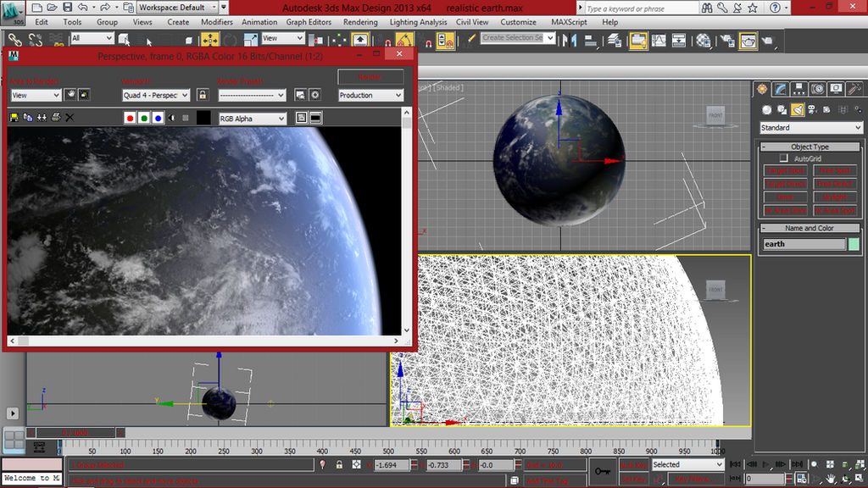This screenshot has height=488, width=868.
Task: Toggle the alpha channel display icon
Action: (171, 118)
